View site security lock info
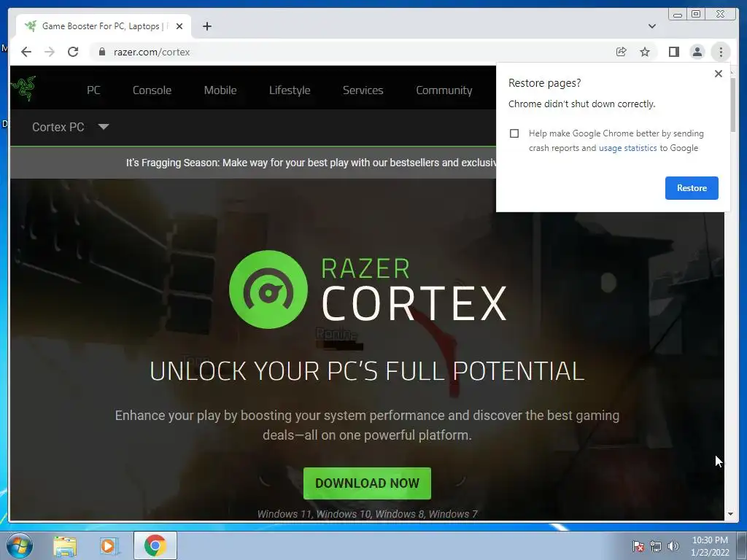747x560 pixels. coord(101,52)
